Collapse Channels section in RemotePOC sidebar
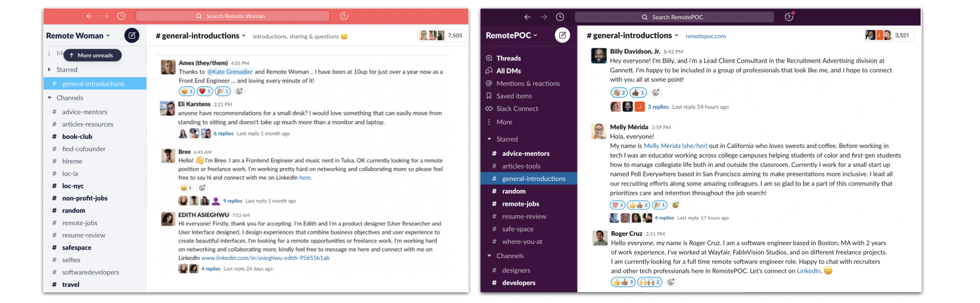This screenshot has height=303, width=980. coord(489,256)
